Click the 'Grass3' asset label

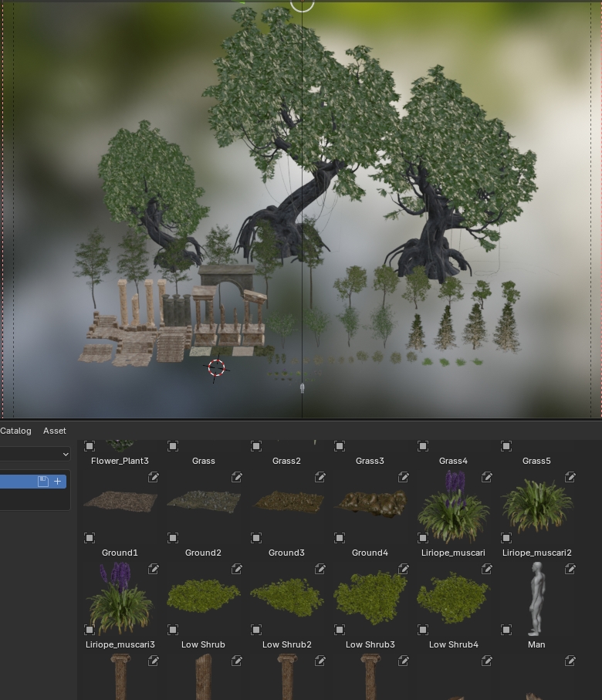coord(370,461)
